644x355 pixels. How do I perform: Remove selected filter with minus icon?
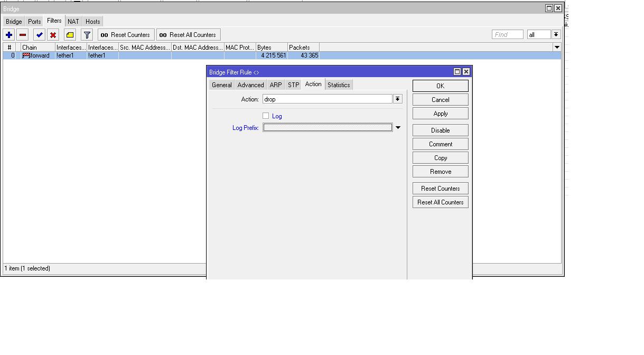tap(22, 35)
